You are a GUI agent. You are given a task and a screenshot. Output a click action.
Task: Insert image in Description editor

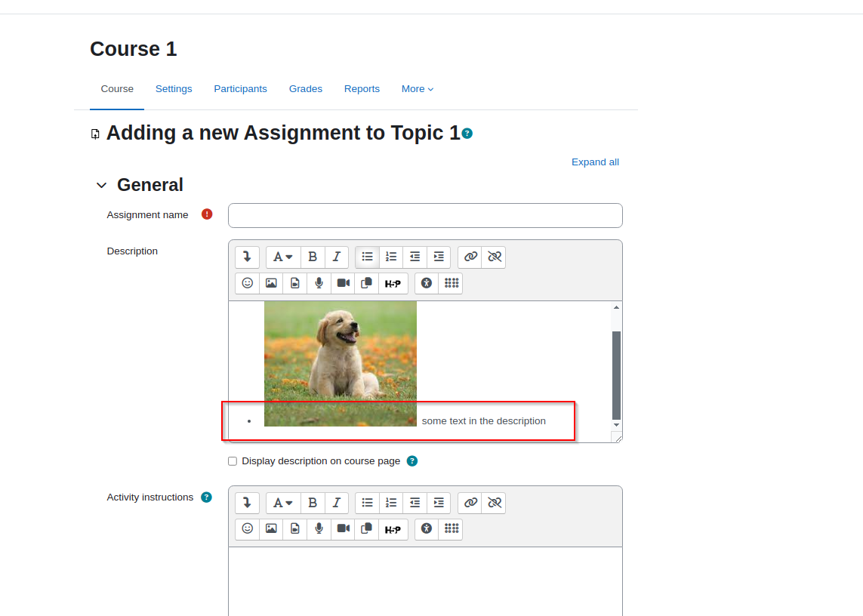[271, 284]
